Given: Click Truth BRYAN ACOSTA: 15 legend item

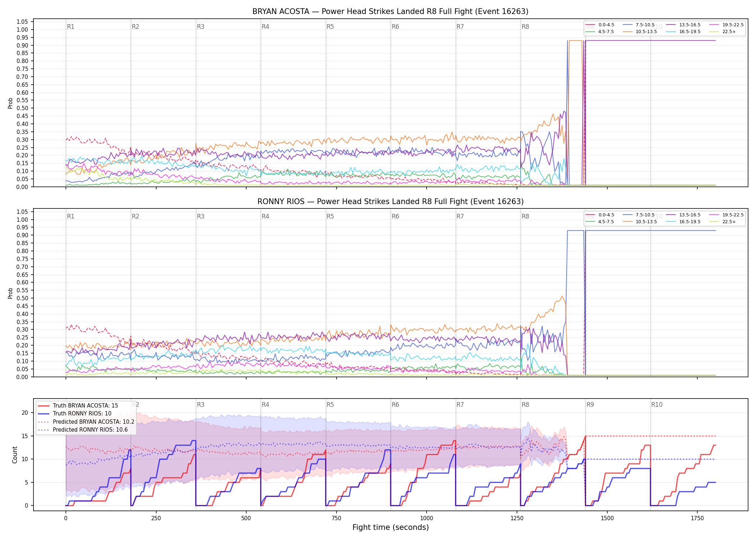Looking at the screenshot, I should click(78, 406).
